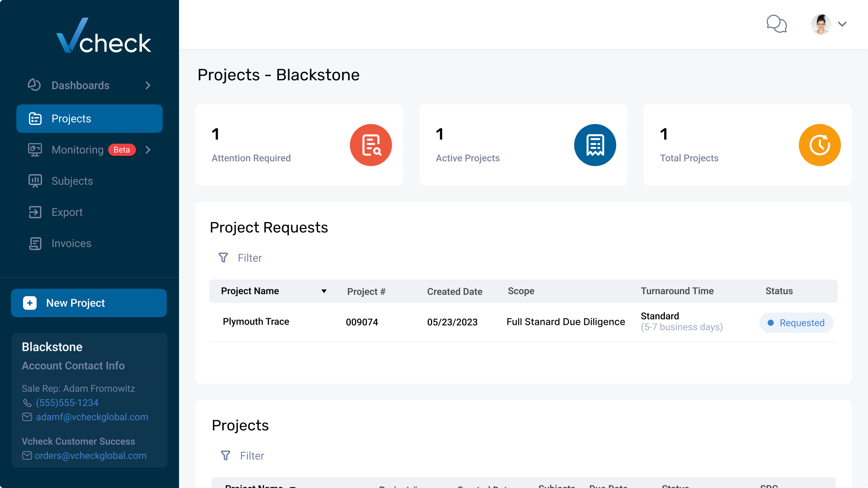The image size is (868, 488).
Task: Click the Vcheck logo
Action: [103, 36]
